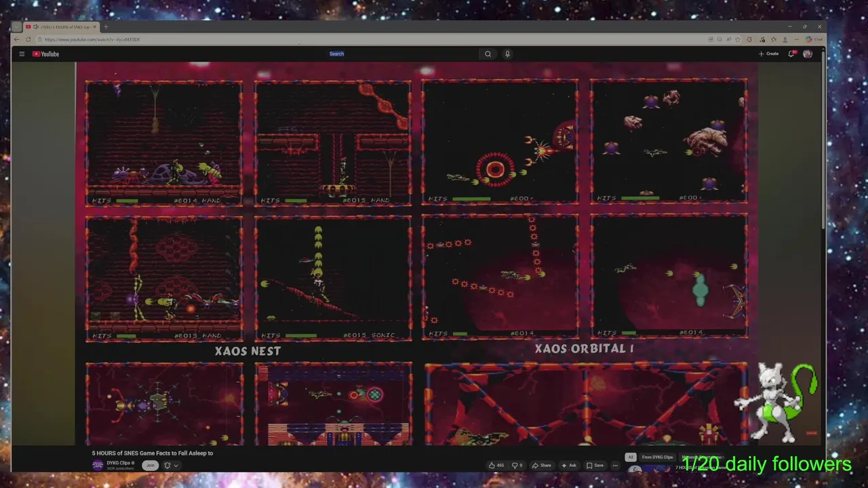Go back with browser back arrow
868x488 pixels.
17,39
